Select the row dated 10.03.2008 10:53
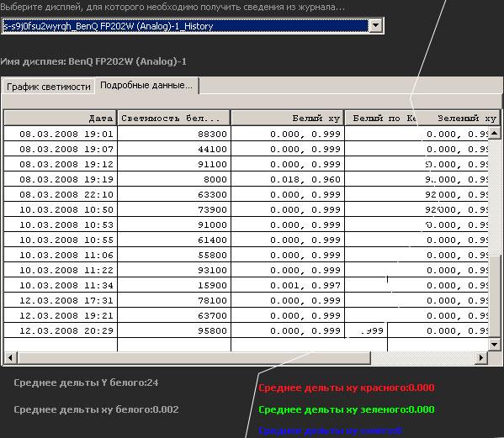504x438 pixels. click(x=246, y=224)
